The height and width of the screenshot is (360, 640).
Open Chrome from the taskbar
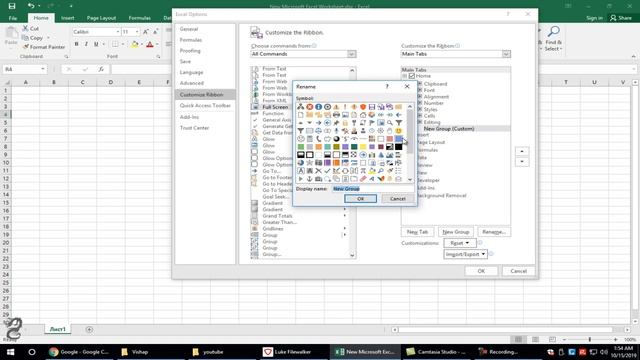(79, 352)
